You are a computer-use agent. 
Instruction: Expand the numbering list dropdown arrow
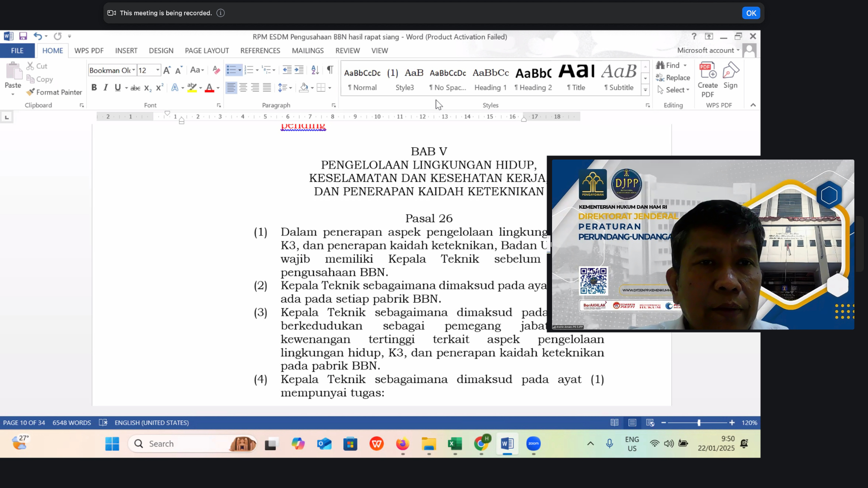tap(257, 70)
